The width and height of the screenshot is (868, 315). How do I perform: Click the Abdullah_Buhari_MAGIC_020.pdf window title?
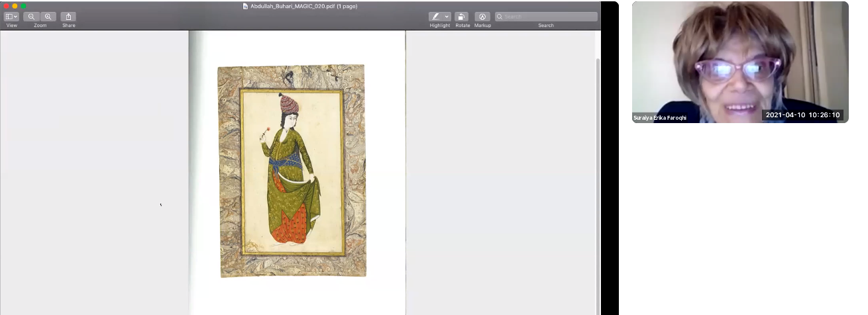303,6
